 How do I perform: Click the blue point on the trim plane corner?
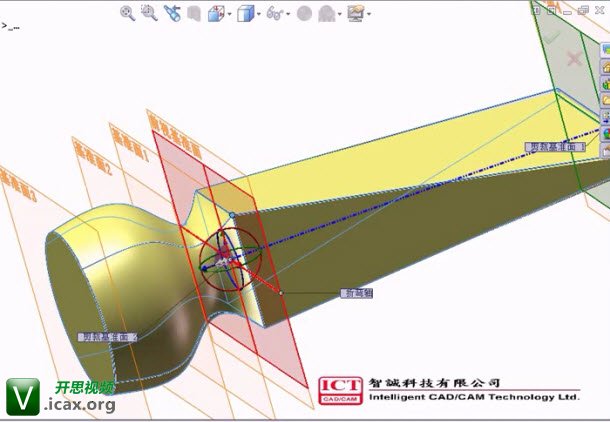click(232, 215)
